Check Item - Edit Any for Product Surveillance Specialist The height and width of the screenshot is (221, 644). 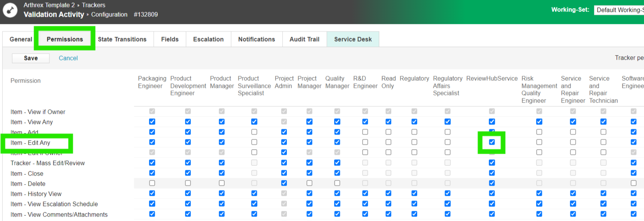click(254, 142)
